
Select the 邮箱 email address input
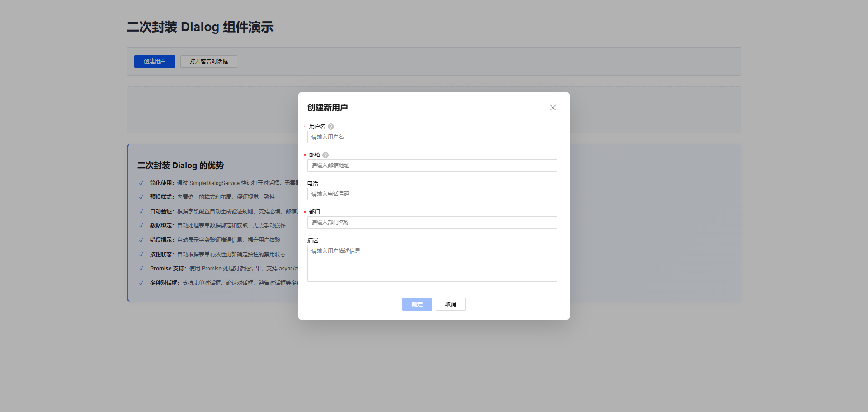pyautogui.click(x=432, y=166)
